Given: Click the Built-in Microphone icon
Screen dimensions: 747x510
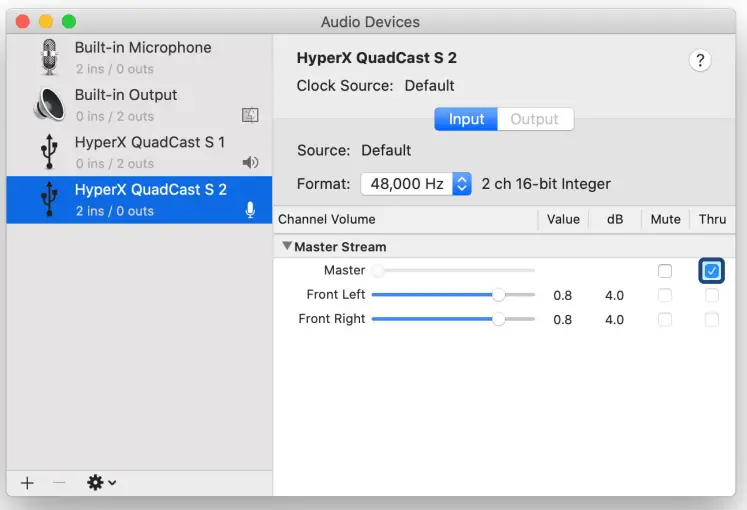Looking at the screenshot, I should point(49,57).
